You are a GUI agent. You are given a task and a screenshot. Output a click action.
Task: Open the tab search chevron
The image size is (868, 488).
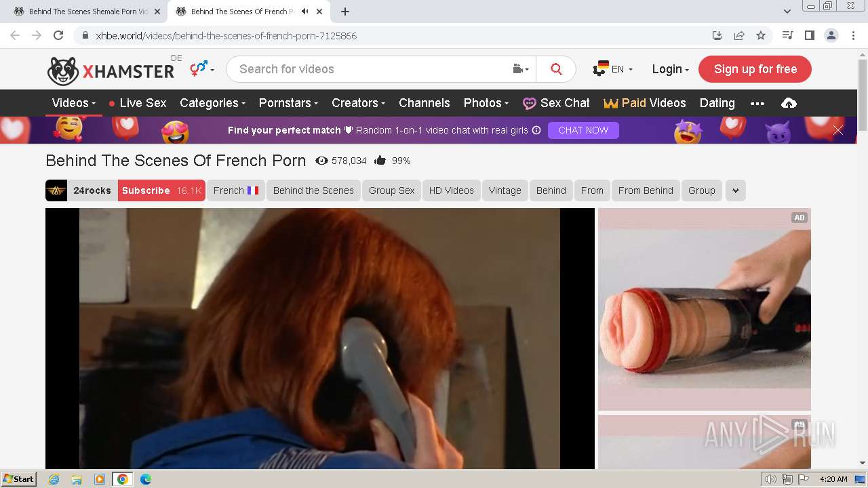(x=787, y=12)
